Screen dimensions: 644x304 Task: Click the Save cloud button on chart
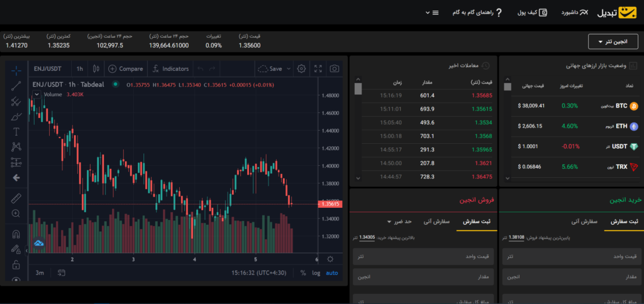click(270, 69)
